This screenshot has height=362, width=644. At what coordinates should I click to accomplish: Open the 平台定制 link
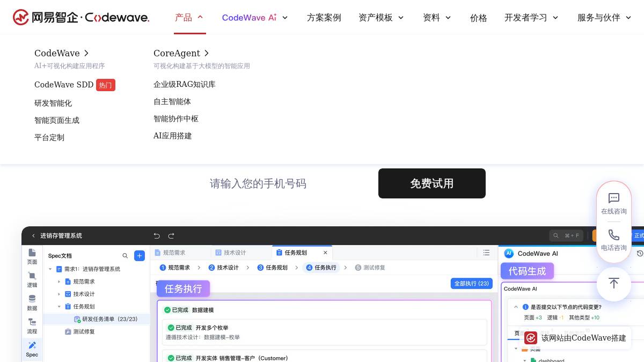(x=49, y=137)
